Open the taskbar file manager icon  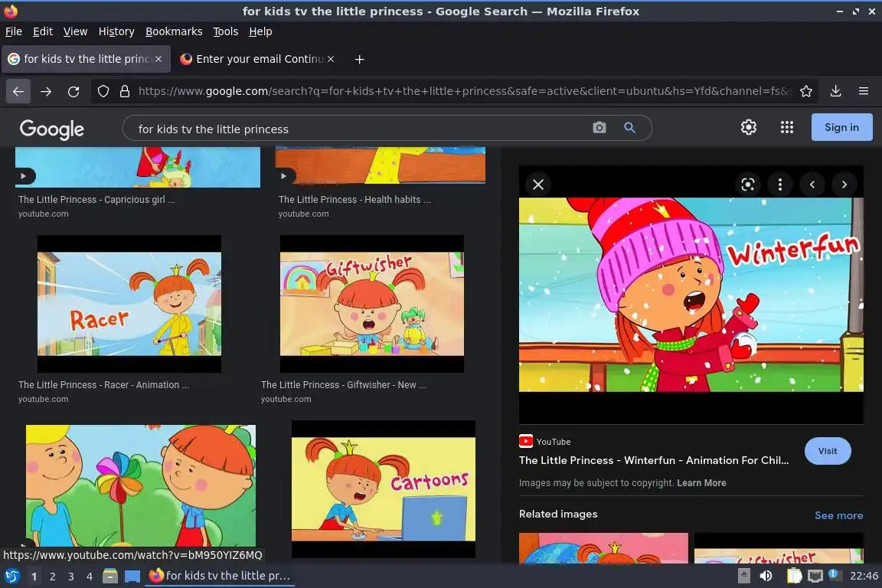pos(110,576)
